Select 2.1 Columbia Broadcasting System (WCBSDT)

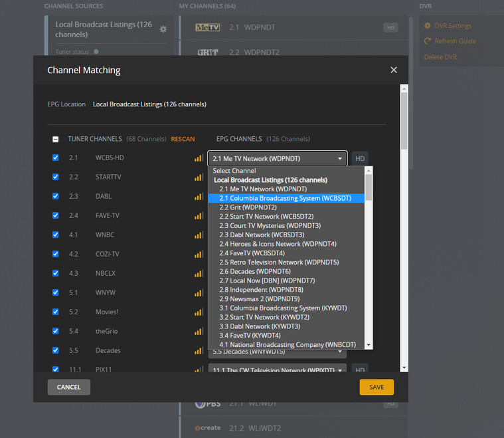286,198
